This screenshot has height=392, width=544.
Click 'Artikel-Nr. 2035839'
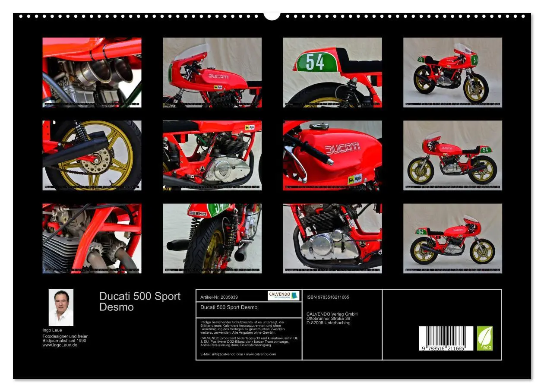point(219,297)
